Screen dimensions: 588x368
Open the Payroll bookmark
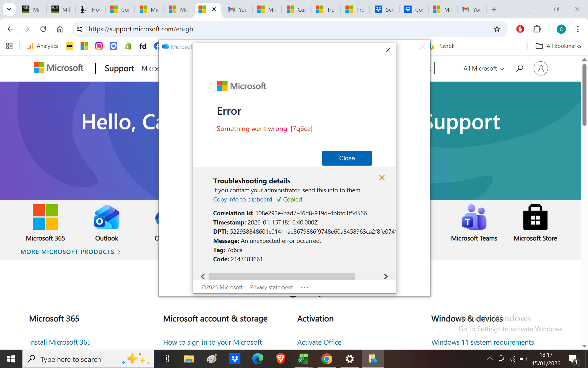click(442, 46)
